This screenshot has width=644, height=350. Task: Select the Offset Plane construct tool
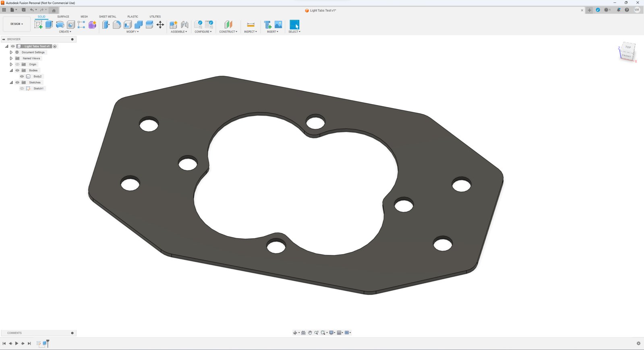[x=228, y=25]
